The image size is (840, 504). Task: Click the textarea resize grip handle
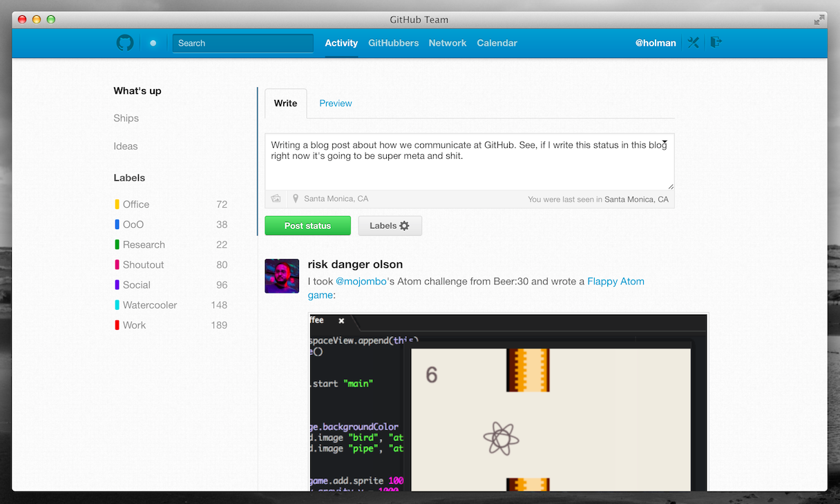670,186
